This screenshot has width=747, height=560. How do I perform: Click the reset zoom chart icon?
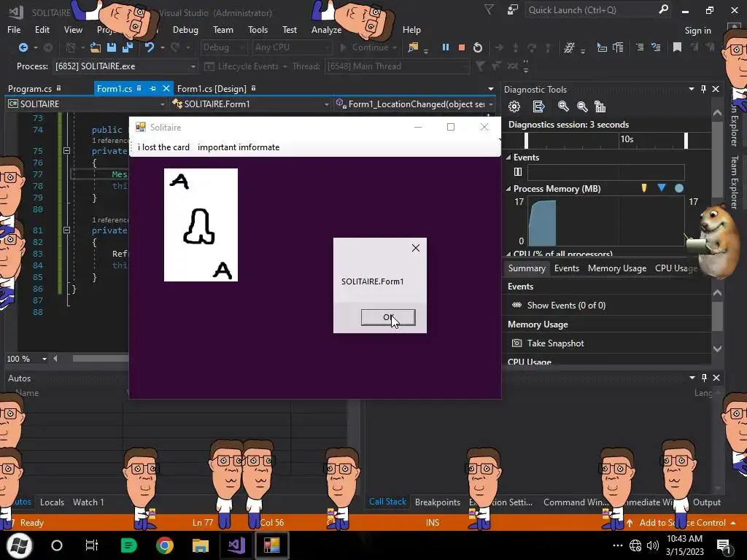(600, 106)
